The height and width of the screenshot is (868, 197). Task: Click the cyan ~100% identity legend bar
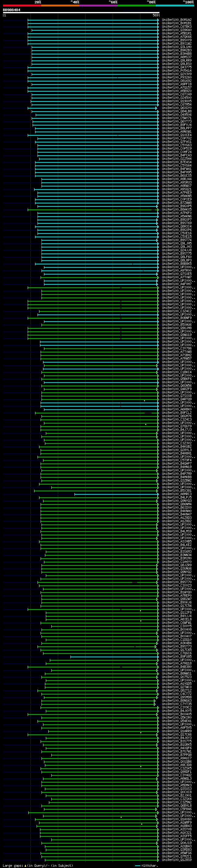pyautogui.click(x=175, y=6)
